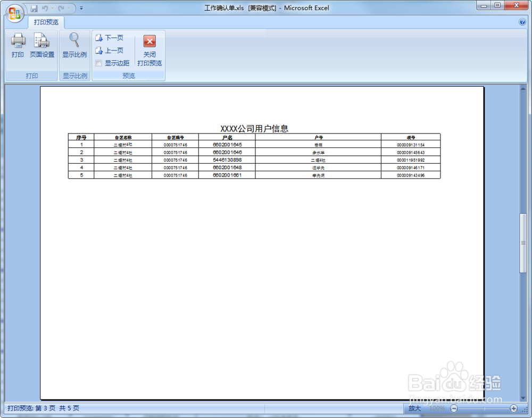Viewport: 532px width, 418px height.
Task: Enable the Show Margins checkbox
Action: point(99,63)
